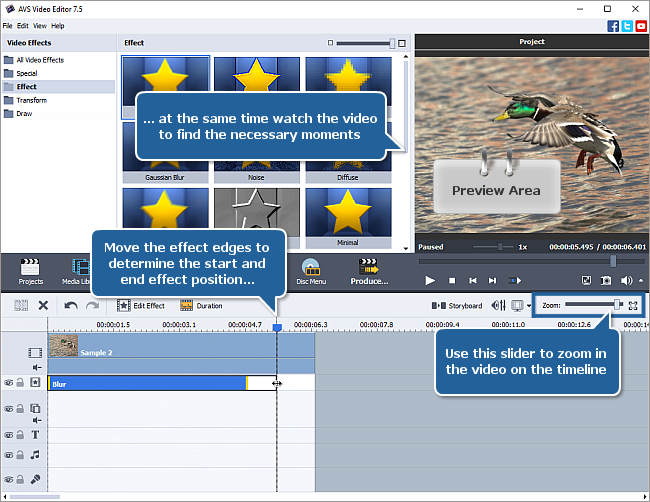This screenshot has height=502, width=650.
Task: Expand the volume options arrow
Action: coord(640,281)
